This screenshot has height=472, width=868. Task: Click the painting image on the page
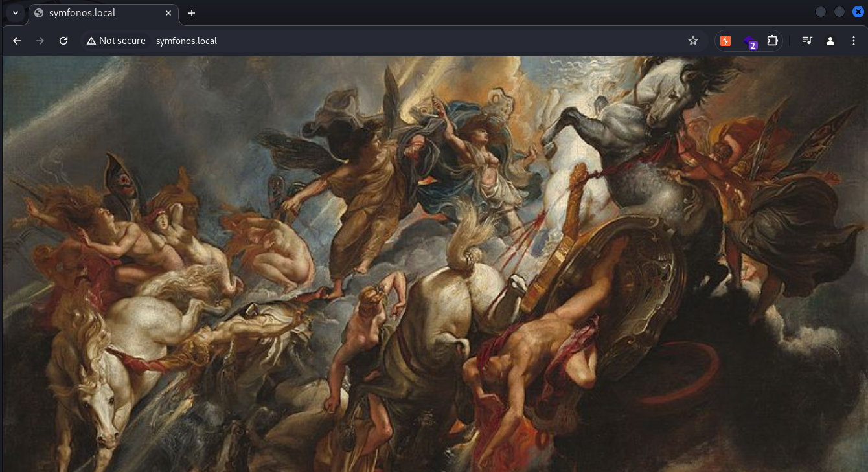pos(435,264)
